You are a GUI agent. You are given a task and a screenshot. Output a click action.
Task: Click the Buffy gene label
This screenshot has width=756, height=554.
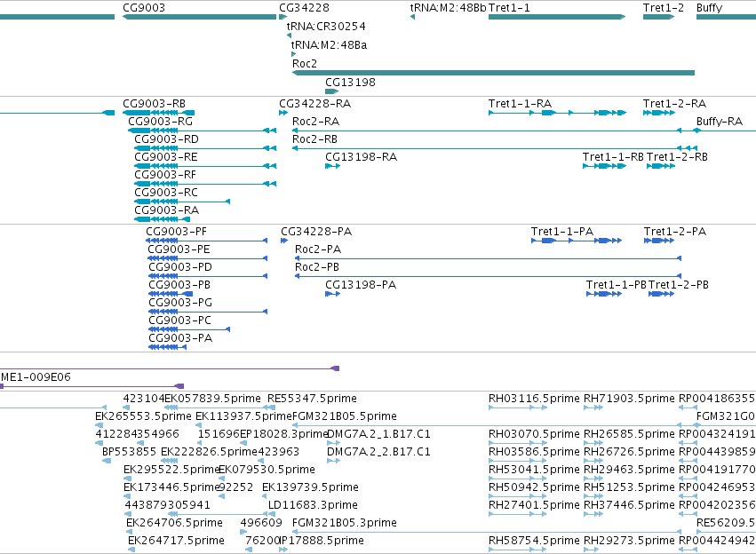pyautogui.click(x=709, y=8)
